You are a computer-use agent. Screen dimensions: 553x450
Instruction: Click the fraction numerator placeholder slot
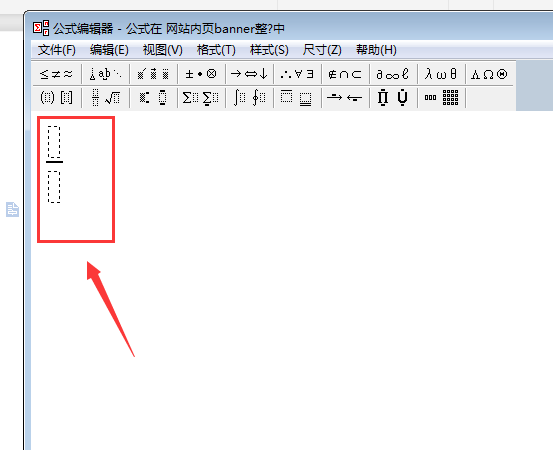(x=54, y=142)
